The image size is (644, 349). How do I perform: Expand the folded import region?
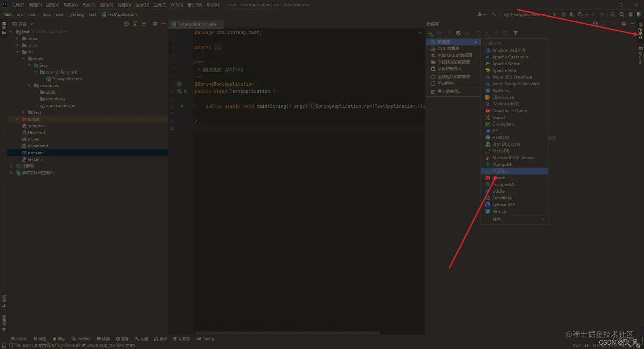click(218, 47)
